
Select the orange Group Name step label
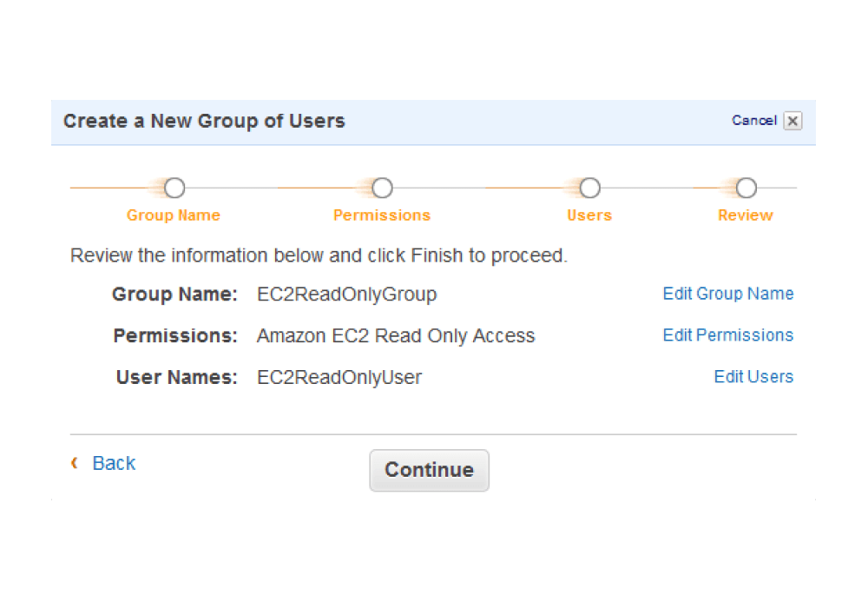[174, 215]
